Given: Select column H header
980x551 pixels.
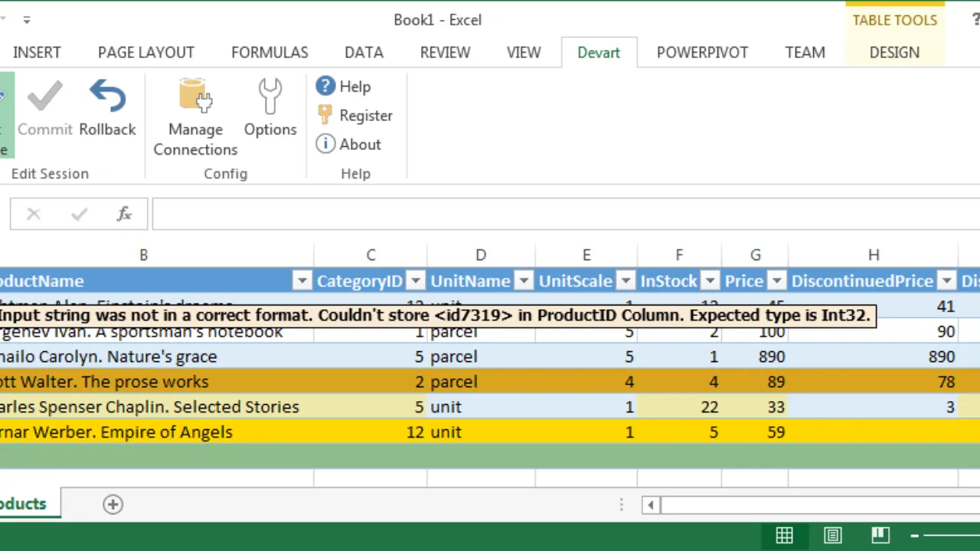Looking at the screenshot, I should [873, 255].
